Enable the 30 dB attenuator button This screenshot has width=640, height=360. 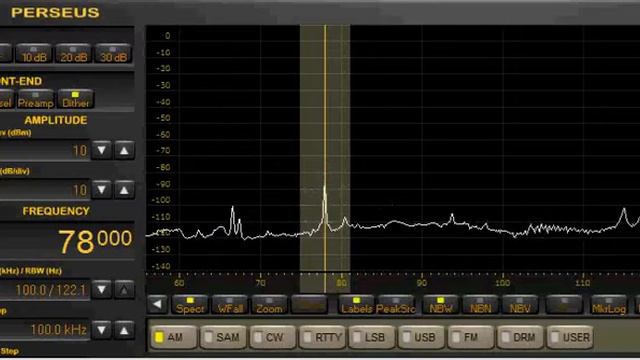click(113, 53)
